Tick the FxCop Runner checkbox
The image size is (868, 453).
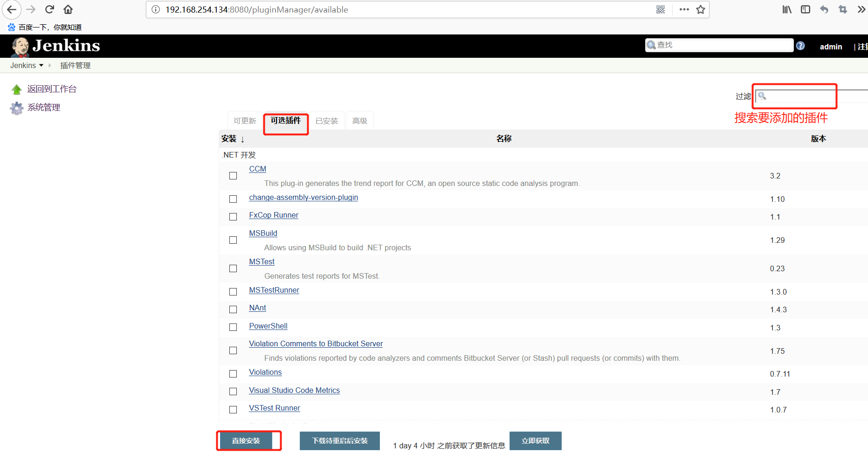(x=233, y=217)
